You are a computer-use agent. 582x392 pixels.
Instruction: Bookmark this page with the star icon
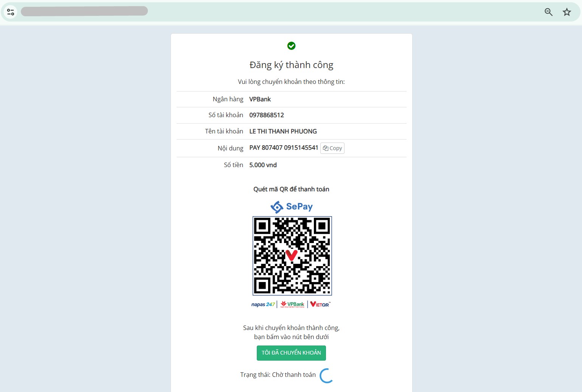click(x=566, y=12)
